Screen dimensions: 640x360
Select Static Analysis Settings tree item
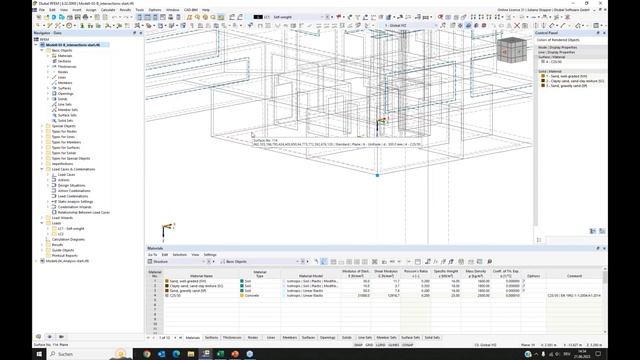75,202
